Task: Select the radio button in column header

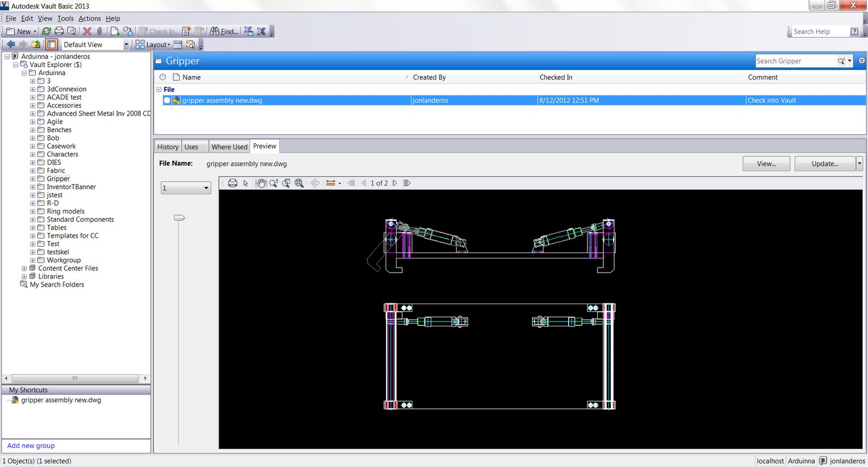Action: [163, 77]
